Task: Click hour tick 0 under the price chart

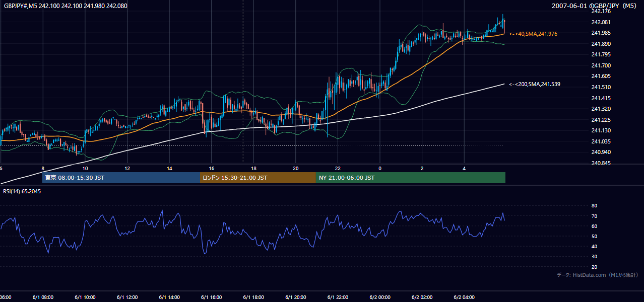Action: tap(380, 169)
